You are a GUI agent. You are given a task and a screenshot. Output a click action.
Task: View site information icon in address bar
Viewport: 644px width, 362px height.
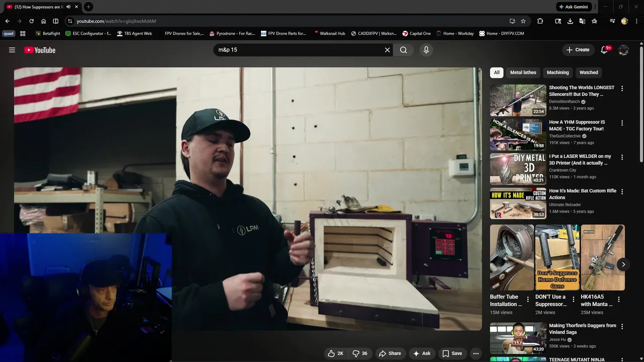point(70,21)
